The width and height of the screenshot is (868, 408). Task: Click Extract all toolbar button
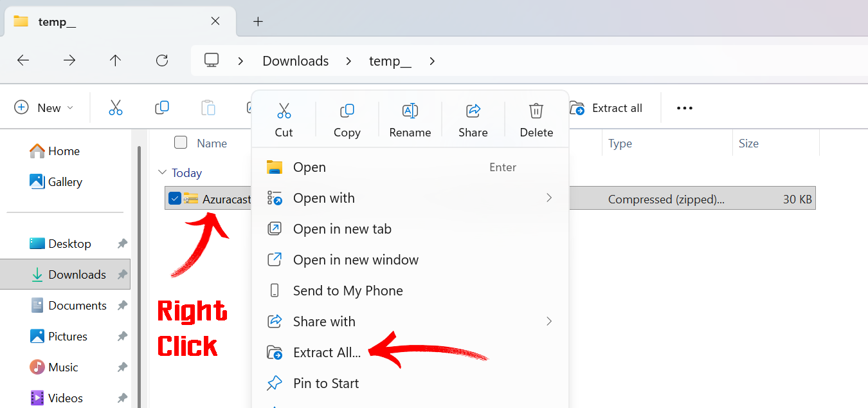[x=606, y=108]
